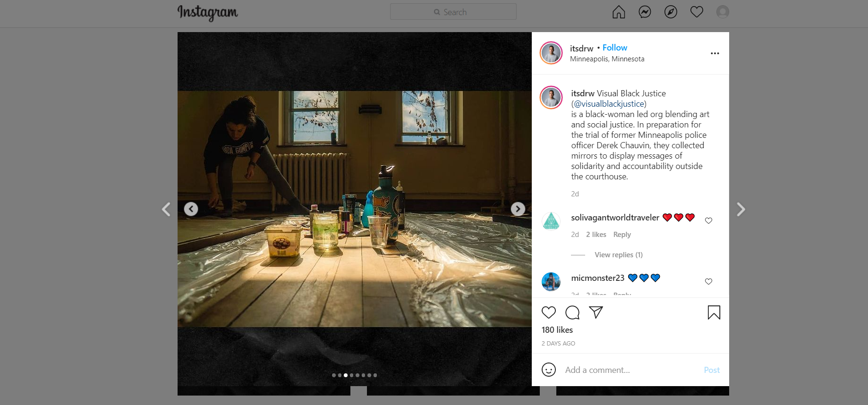This screenshot has width=868, height=405.
Task: Like micmonster23's comment
Action: click(708, 281)
